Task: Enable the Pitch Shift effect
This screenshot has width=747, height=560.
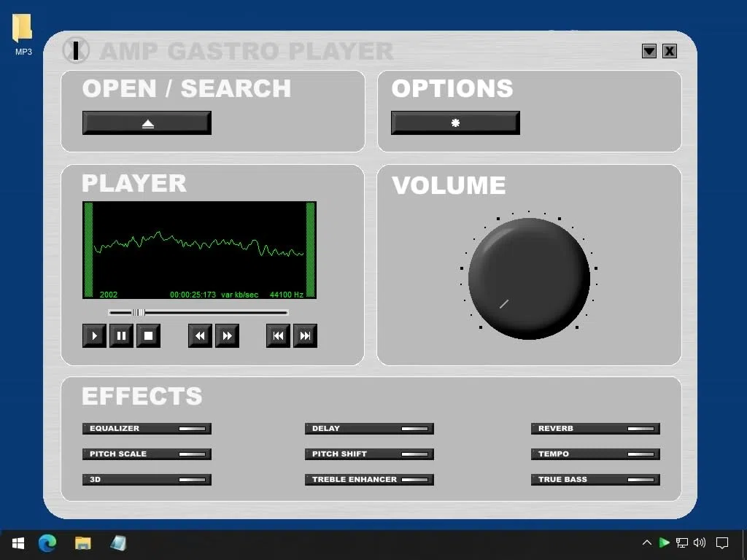Action: [x=369, y=454]
